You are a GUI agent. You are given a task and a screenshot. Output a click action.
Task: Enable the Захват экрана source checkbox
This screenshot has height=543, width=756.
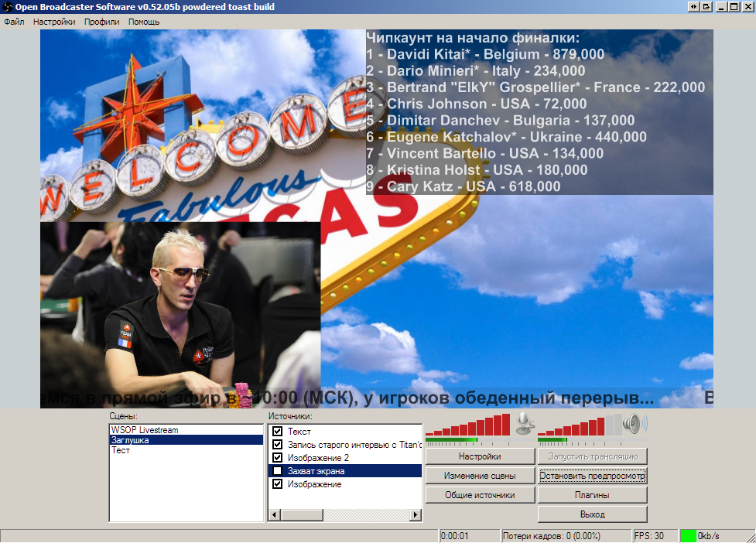pos(278,470)
